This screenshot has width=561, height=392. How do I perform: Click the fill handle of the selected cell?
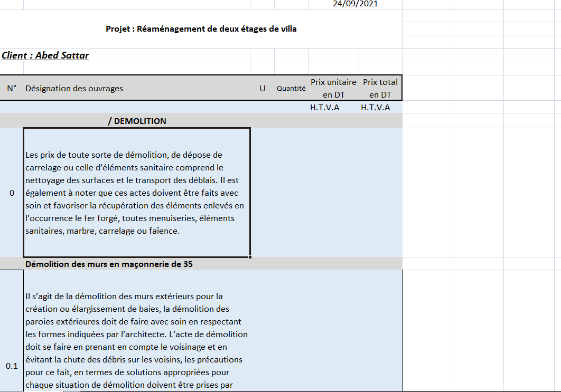250,257
